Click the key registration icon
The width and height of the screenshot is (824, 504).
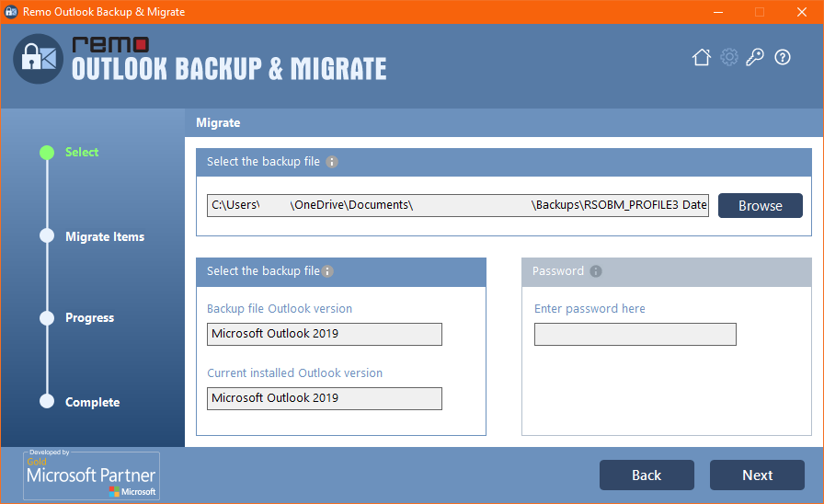tap(755, 57)
